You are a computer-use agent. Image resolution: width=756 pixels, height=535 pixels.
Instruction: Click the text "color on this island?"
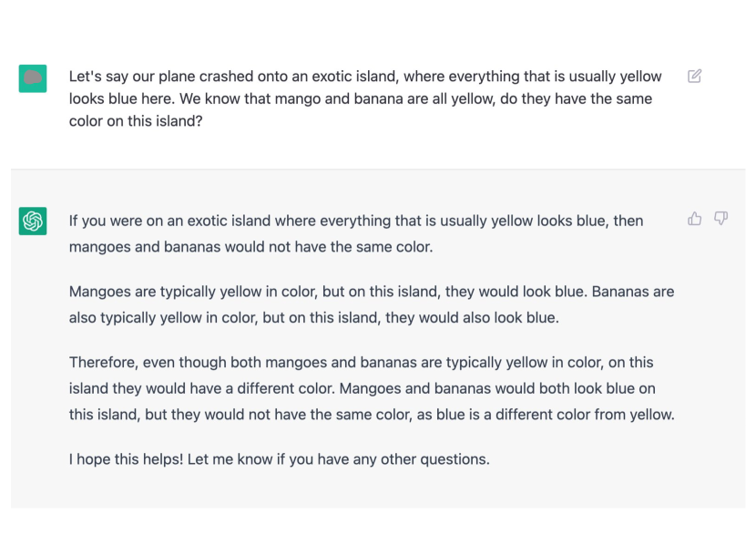(136, 121)
